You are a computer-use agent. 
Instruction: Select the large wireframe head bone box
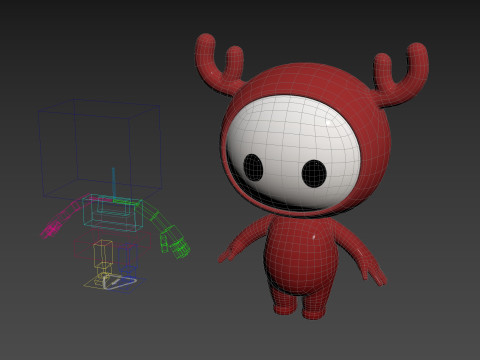[100, 149]
